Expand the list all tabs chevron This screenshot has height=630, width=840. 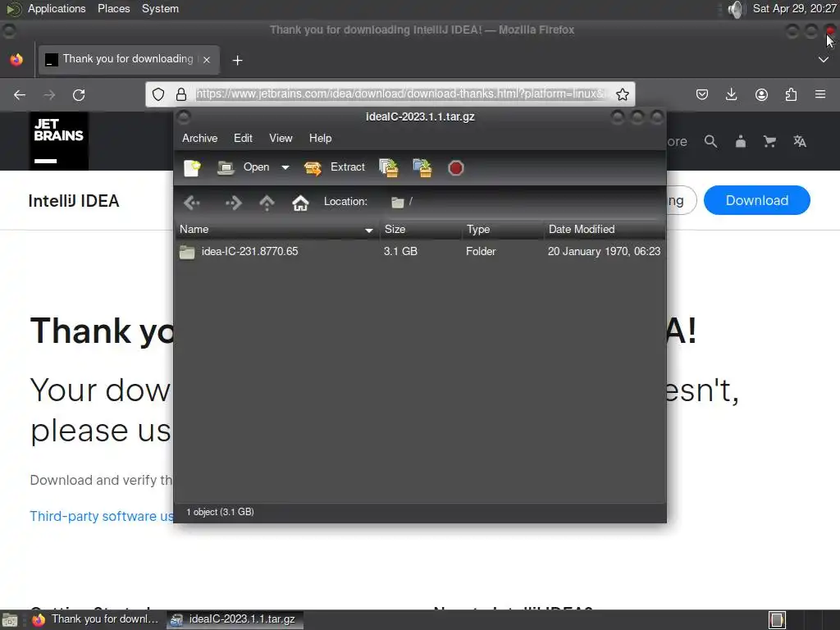[824, 59]
